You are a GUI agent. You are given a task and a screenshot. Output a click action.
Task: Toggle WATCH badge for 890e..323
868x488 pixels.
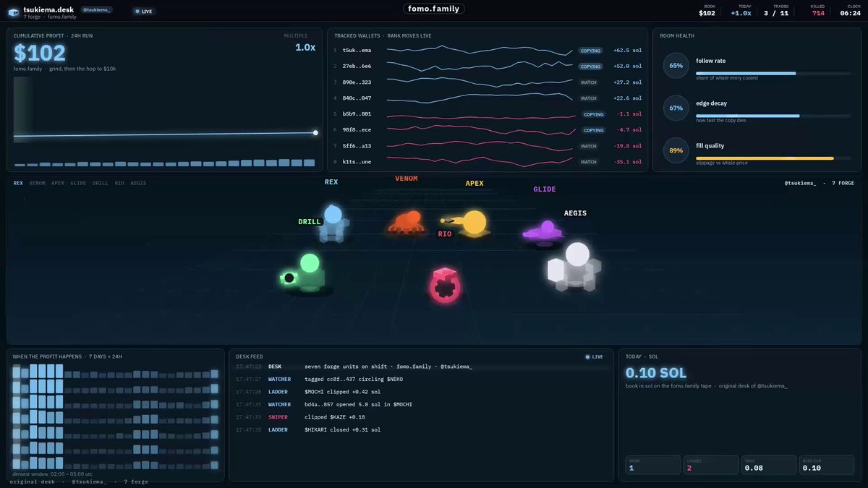pyautogui.click(x=589, y=82)
